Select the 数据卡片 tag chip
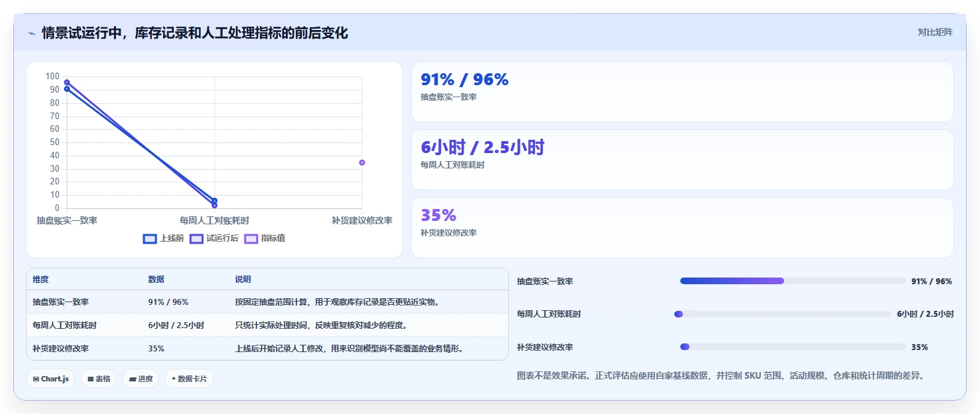 (x=189, y=379)
